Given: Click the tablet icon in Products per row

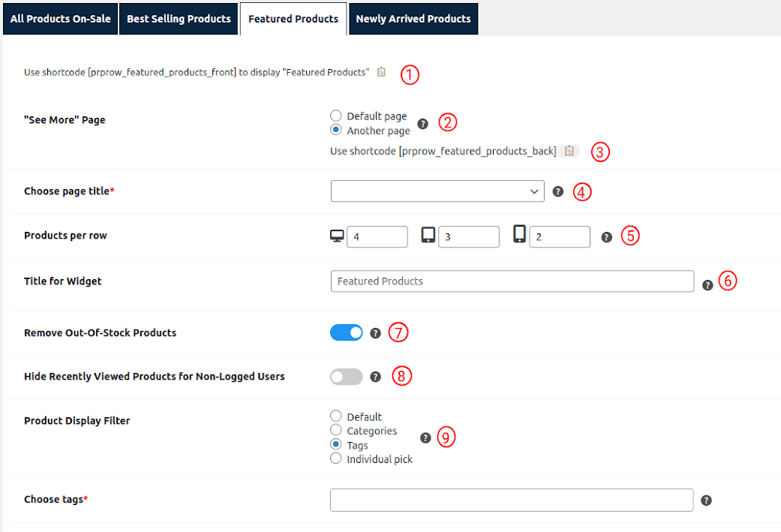Looking at the screenshot, I should (428, 235).
